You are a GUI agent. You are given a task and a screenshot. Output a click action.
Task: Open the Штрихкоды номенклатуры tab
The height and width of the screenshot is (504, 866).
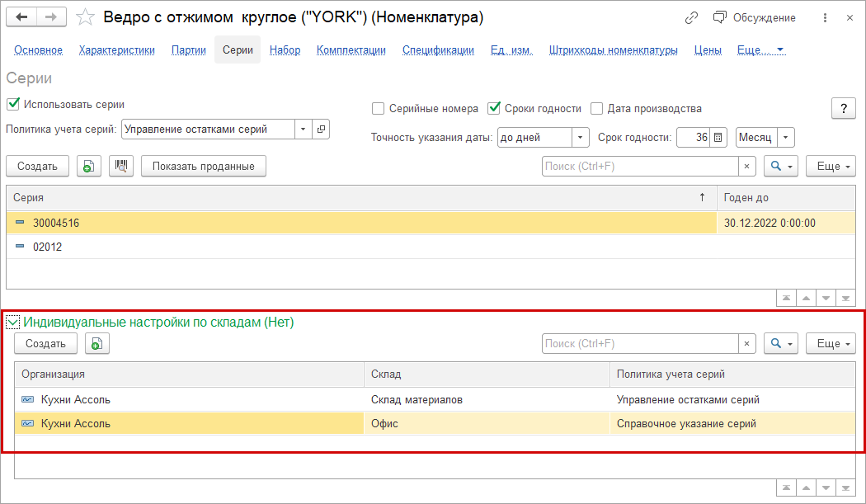[613, 50]
